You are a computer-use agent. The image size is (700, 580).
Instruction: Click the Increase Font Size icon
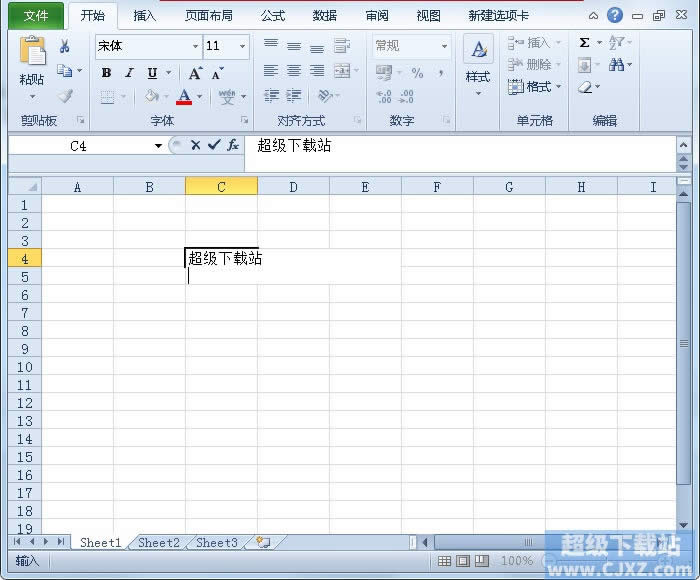coord(195,73)
